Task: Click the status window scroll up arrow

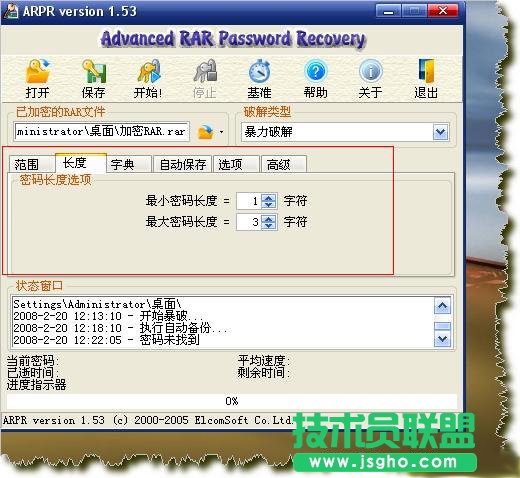Action: (442, 305)
